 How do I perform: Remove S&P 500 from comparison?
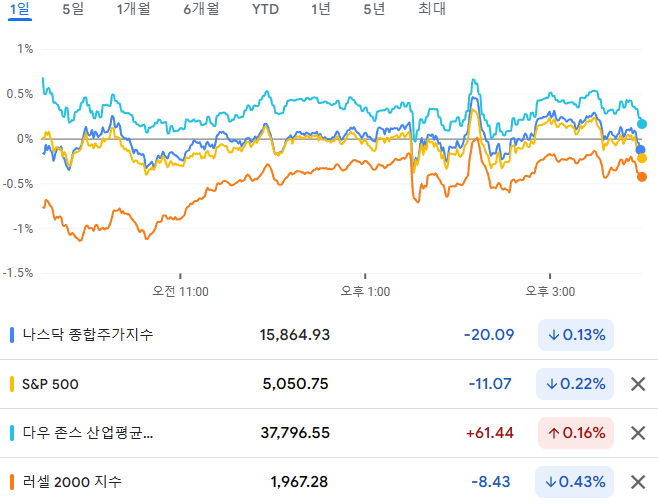638,384
